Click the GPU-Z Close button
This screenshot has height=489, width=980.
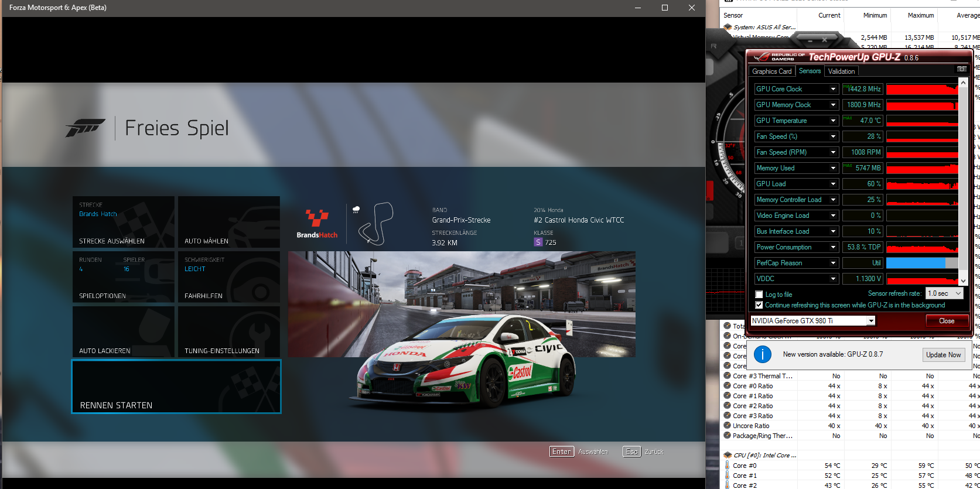click(x=947, y=320)
